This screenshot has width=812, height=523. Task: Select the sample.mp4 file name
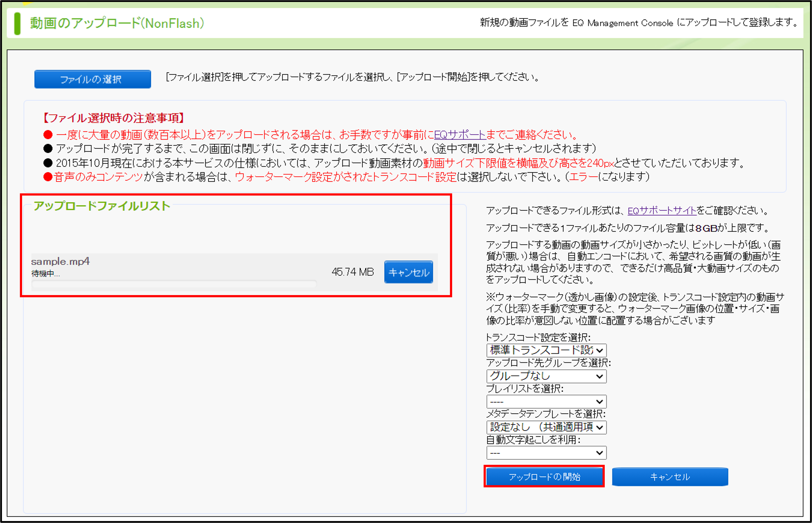click(x=60, y=261)
